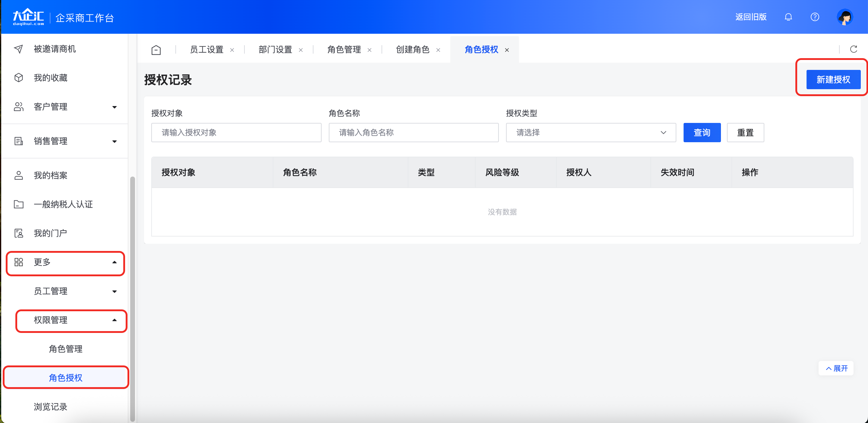
Task: Click the 查询 search button
Action: coord(702,132)
